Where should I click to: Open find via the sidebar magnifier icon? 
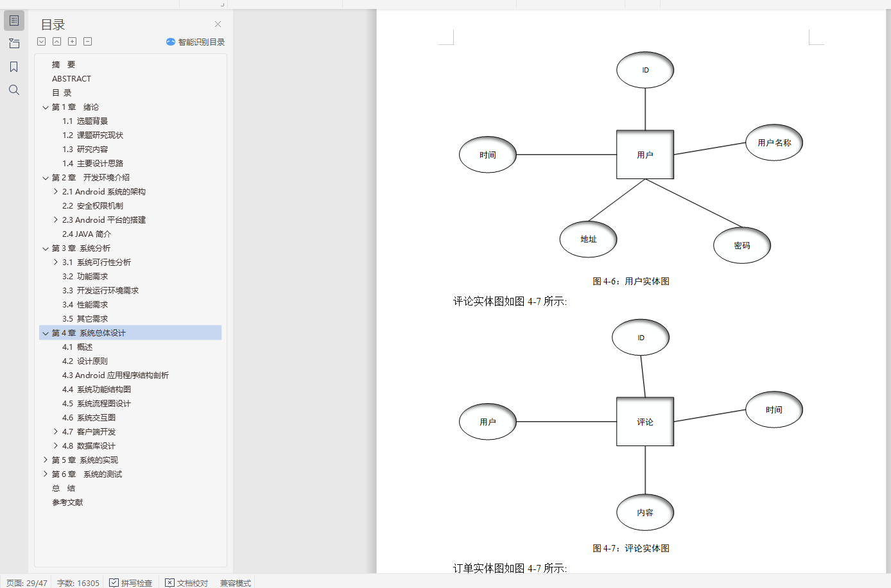pos(14,90)
